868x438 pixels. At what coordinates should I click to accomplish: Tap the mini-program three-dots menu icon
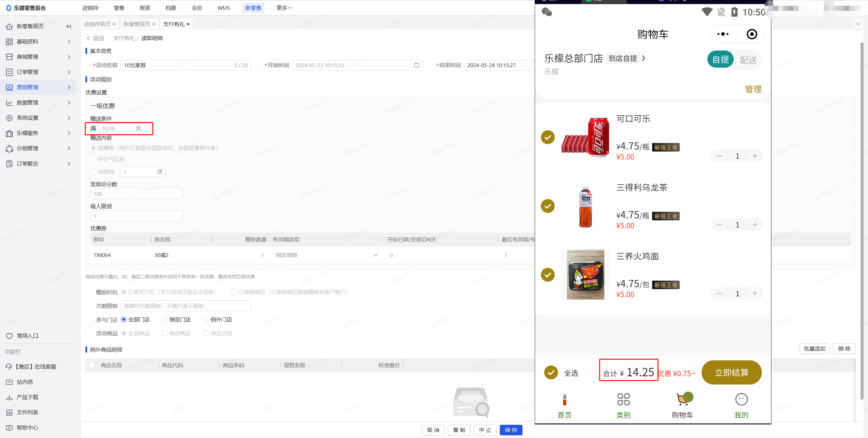pyautogui.click(x=723, y=34)
